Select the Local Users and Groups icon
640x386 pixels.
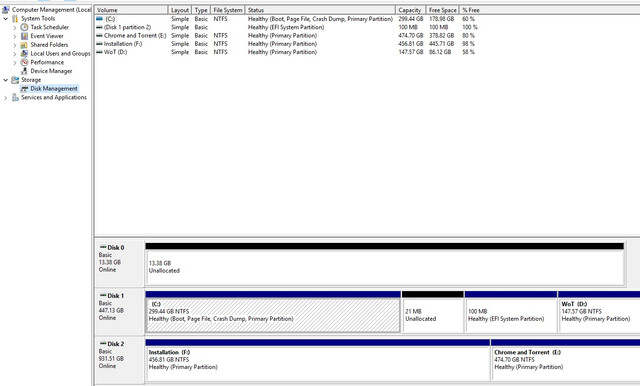pyautogui.click(x=24, y=53)
